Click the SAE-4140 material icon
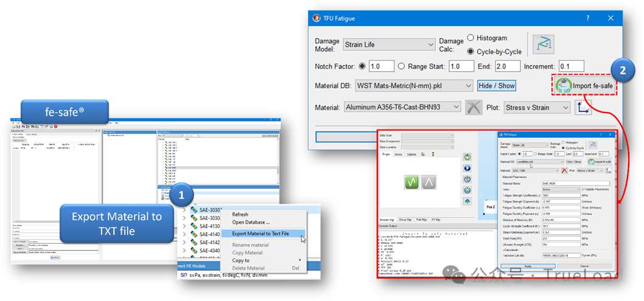The width and height of the screenshot is (644, 301). tap(194, 235)
